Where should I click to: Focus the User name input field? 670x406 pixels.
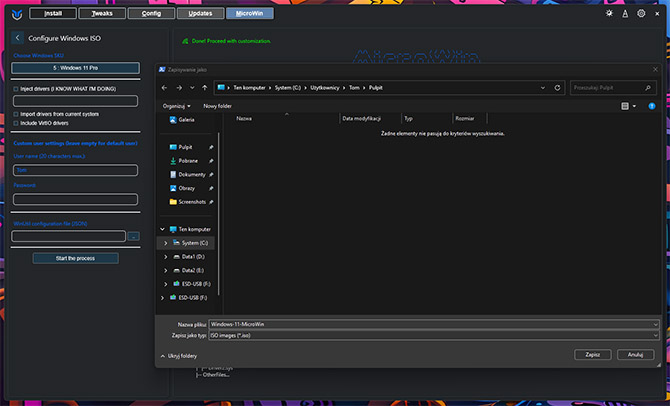coord(76,170)
